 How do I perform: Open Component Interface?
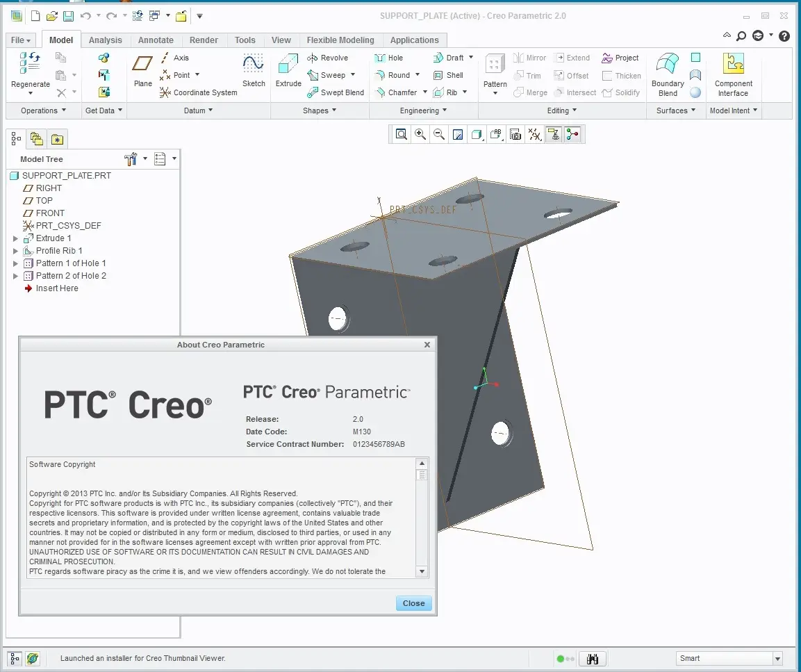[733, 74]
